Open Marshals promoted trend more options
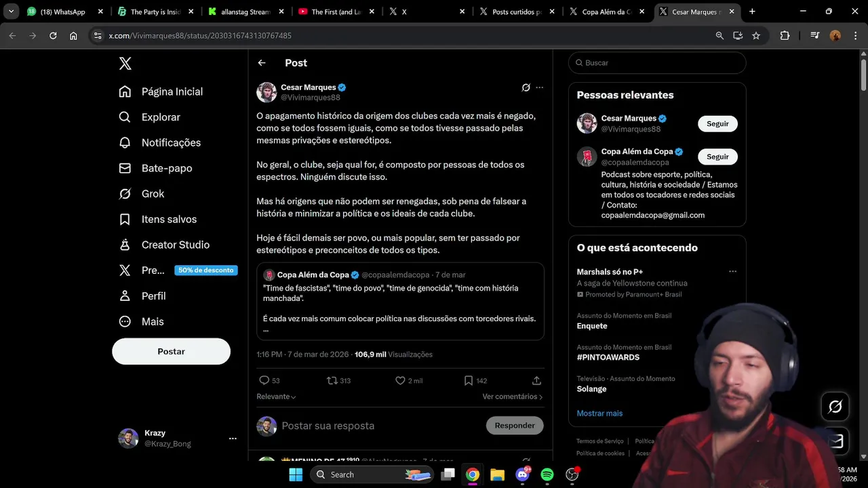868x488 pixels. (732, 271)
